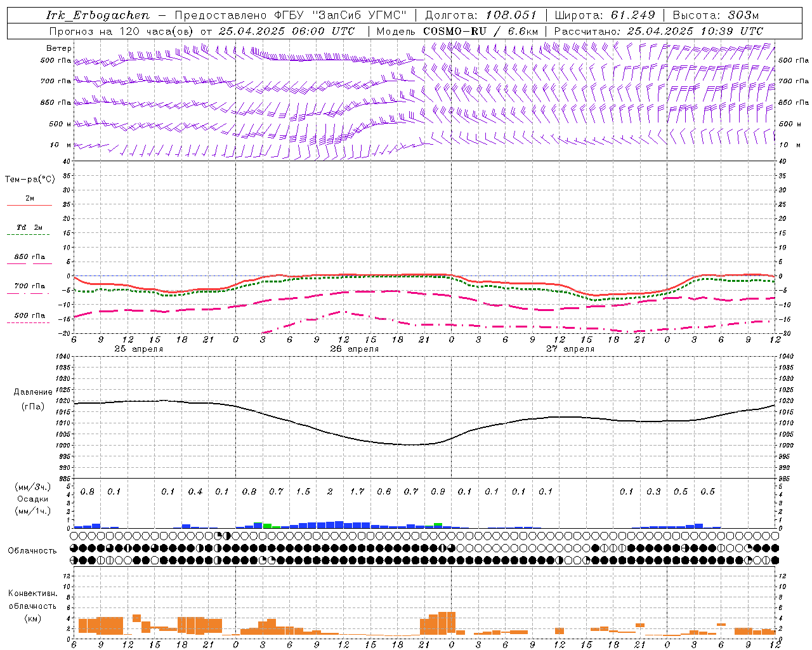This screenshot has height=650, width=812.
Task: Click the (мм/1ч.) unit label
Action: click(x=33, y=511)
